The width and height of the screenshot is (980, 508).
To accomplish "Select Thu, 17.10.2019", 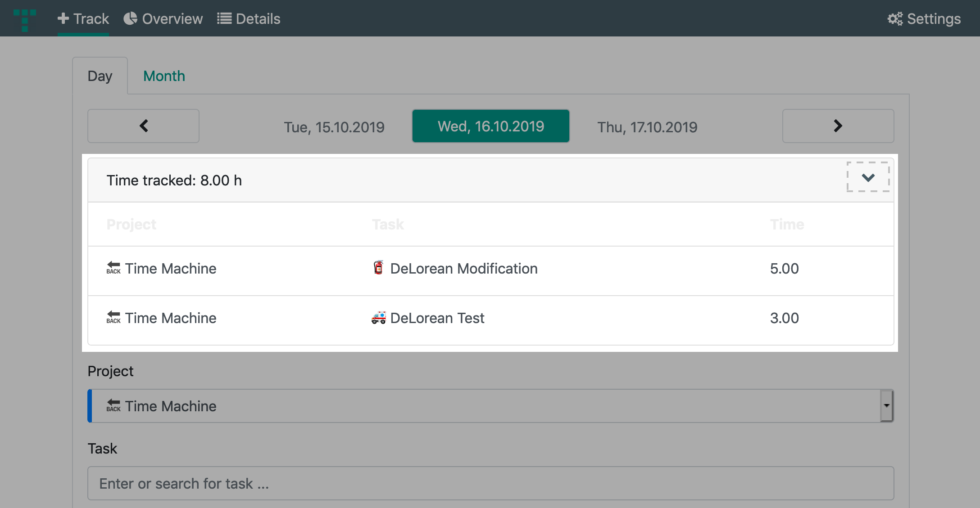I will (647, 127).
